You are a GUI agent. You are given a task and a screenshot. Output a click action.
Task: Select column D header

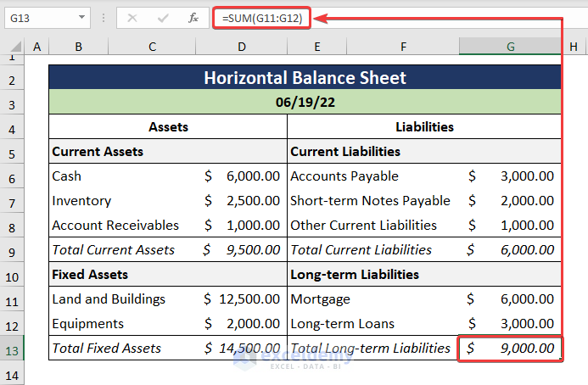click(x=242, y=47)
